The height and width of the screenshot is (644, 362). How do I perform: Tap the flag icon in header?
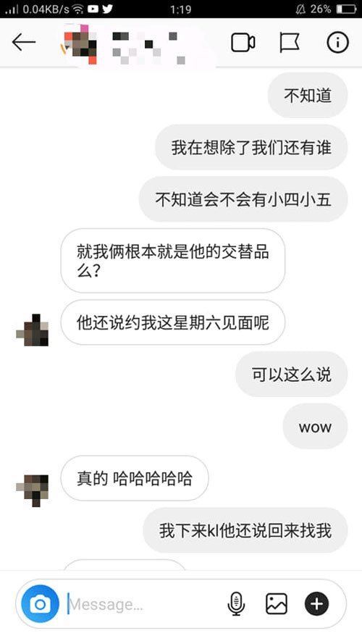290,43
